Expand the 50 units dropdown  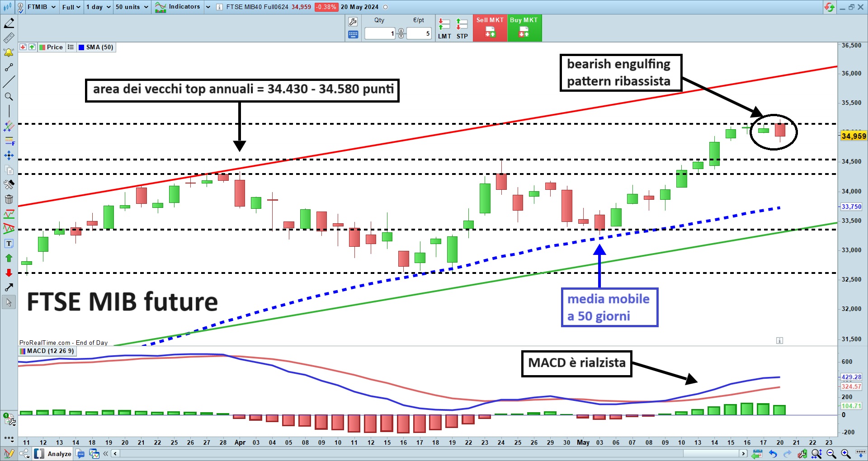click(132, 7)
